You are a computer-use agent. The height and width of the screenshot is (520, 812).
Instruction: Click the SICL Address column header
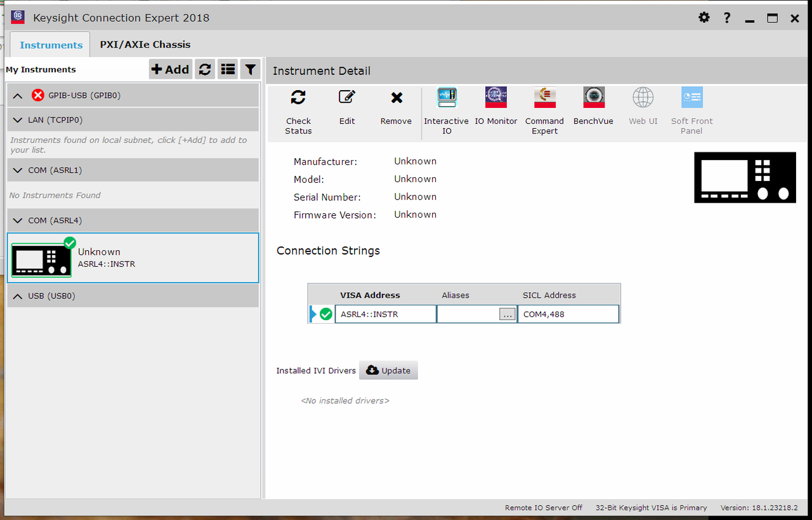(549, 295)
